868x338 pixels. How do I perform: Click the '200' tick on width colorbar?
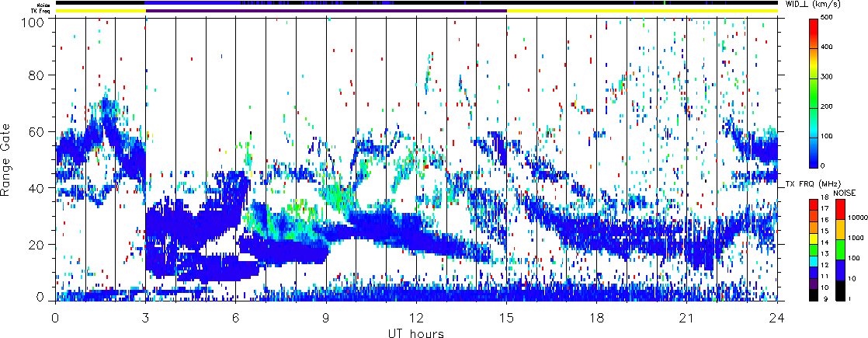(x=828, y=108)
